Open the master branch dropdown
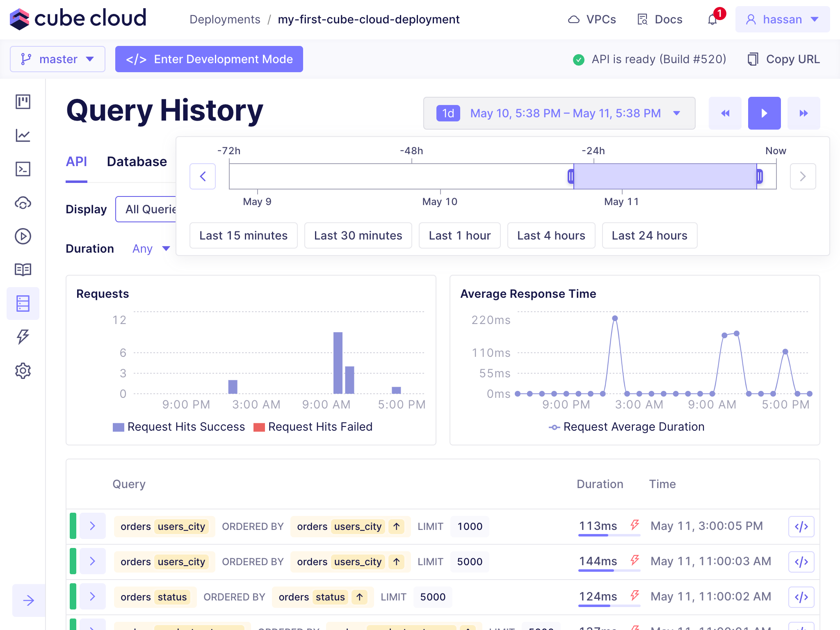 pyautogui.click(x=57, y=59)
